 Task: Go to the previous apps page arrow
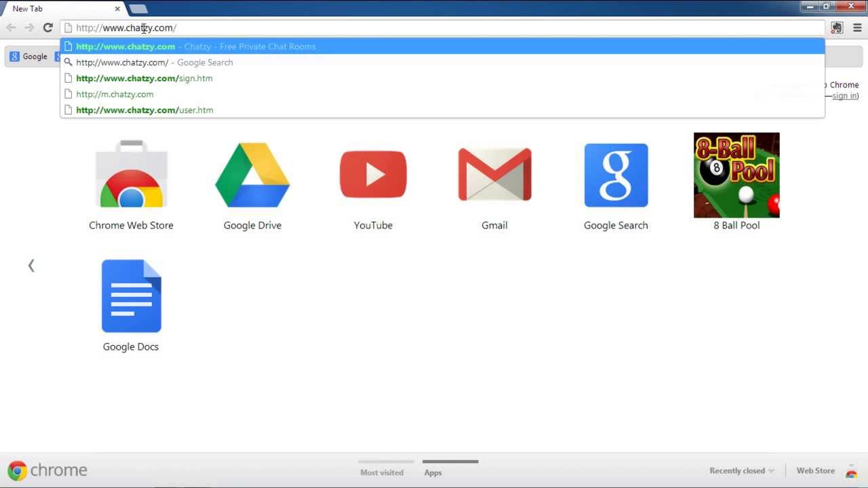pos(31,266)
